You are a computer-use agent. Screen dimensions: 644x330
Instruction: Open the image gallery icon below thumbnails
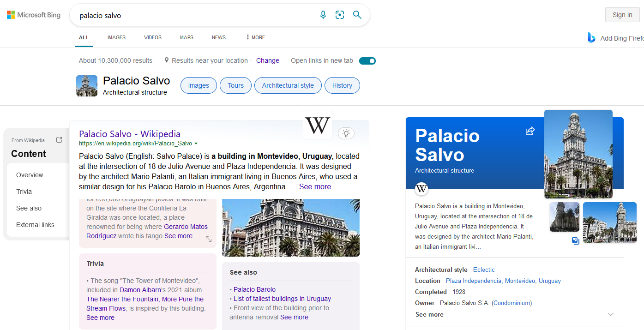[x=575, y=241]
